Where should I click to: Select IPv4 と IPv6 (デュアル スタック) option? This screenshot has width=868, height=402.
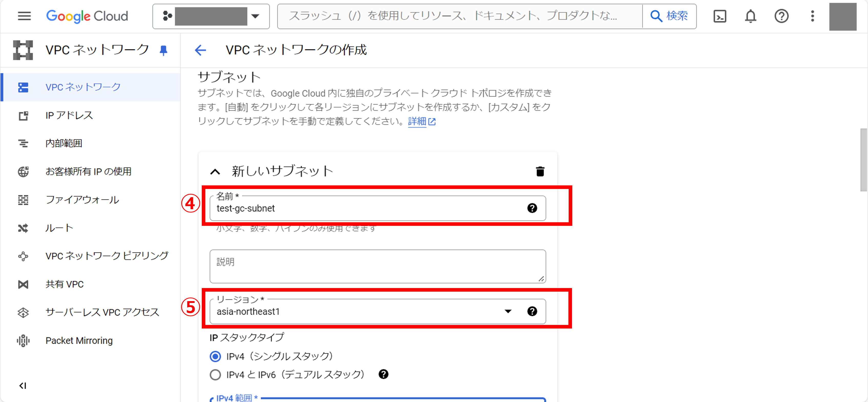(215, 375)
